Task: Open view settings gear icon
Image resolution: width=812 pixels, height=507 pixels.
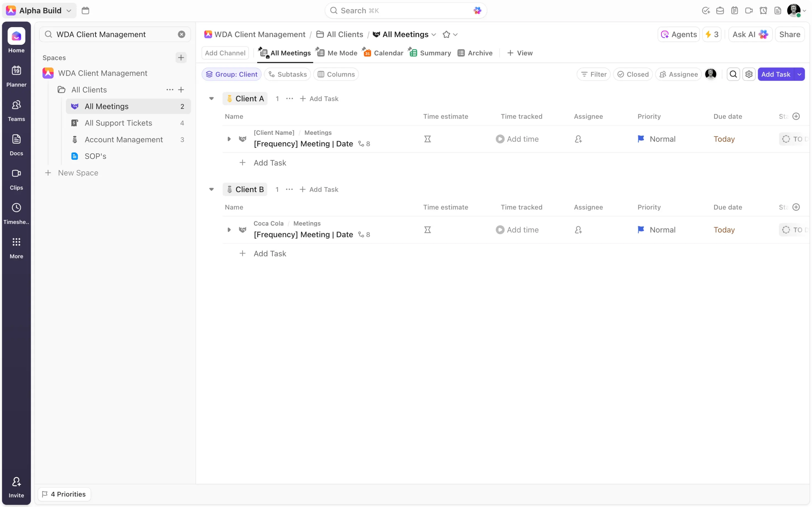Action: pyautogui.click(x=749, y=74)
